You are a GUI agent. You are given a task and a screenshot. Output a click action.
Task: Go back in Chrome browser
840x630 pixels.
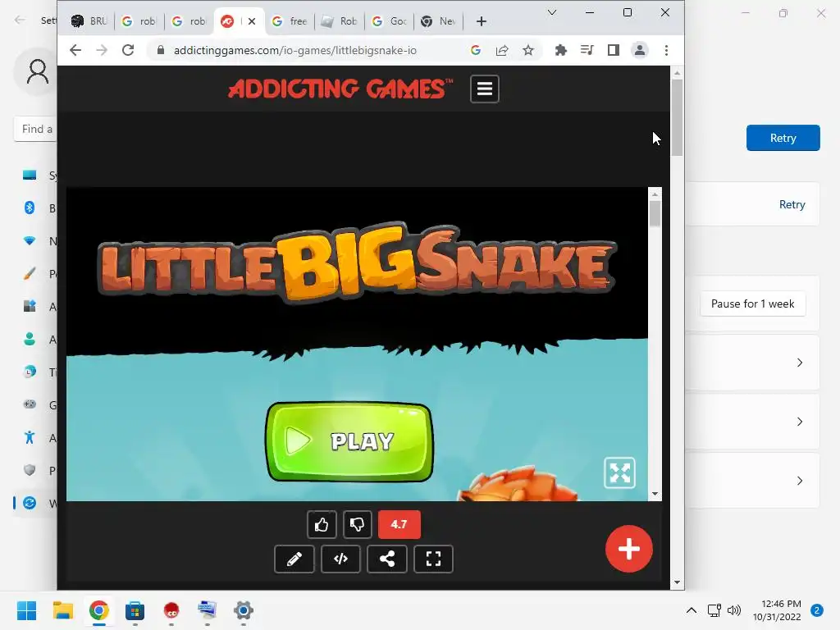coord(75,50)
